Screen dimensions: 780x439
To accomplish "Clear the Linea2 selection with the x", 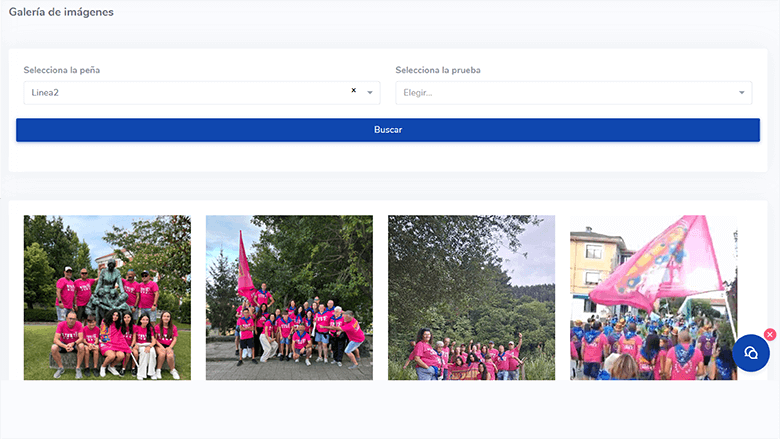I will coord(353,90).
